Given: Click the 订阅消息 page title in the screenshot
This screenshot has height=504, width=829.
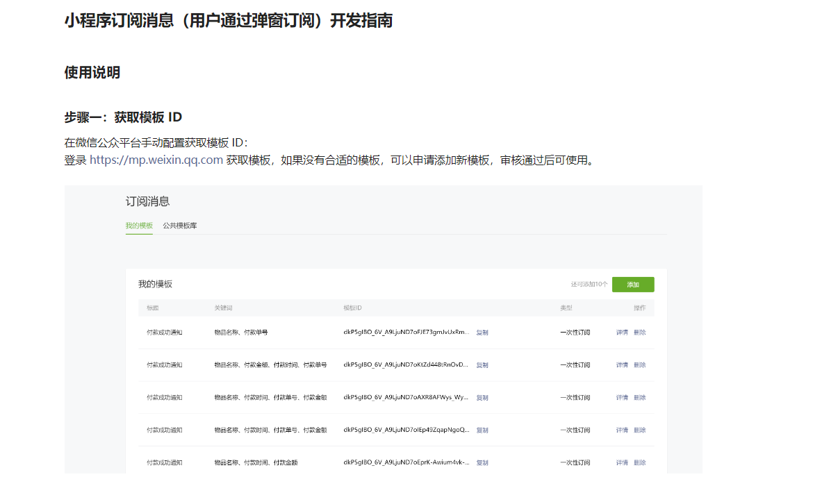Looking at the screenshot, I should tap(147, 201).
